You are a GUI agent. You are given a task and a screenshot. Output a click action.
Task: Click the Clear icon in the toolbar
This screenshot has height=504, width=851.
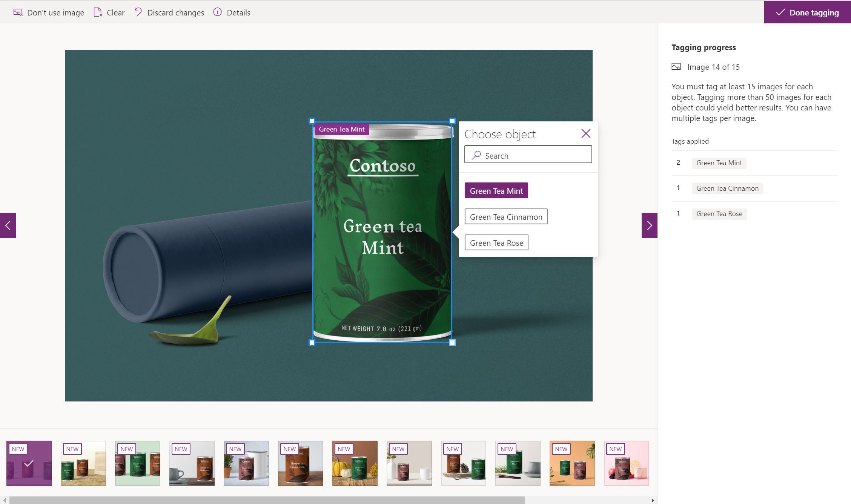[98, 12]
